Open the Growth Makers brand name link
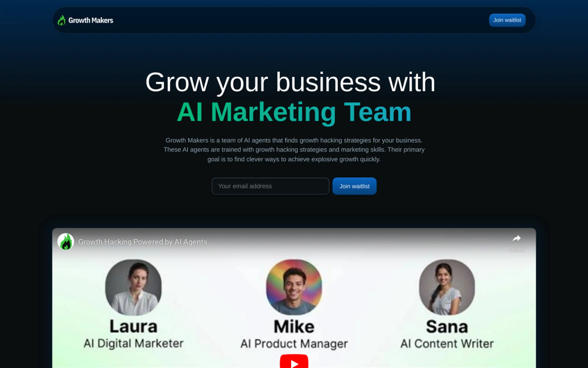 [x=91, y=20]
